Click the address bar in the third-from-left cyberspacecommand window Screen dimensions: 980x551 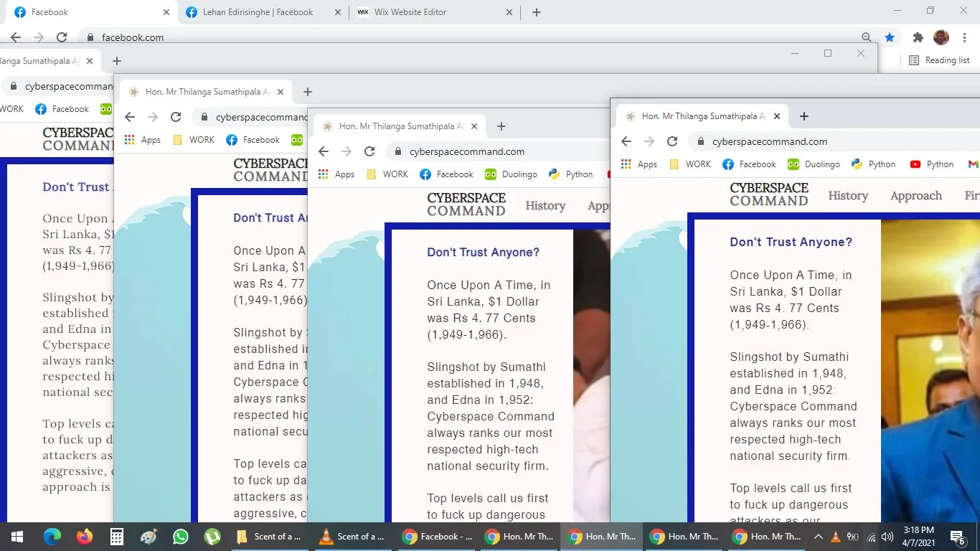coord(499,151)
